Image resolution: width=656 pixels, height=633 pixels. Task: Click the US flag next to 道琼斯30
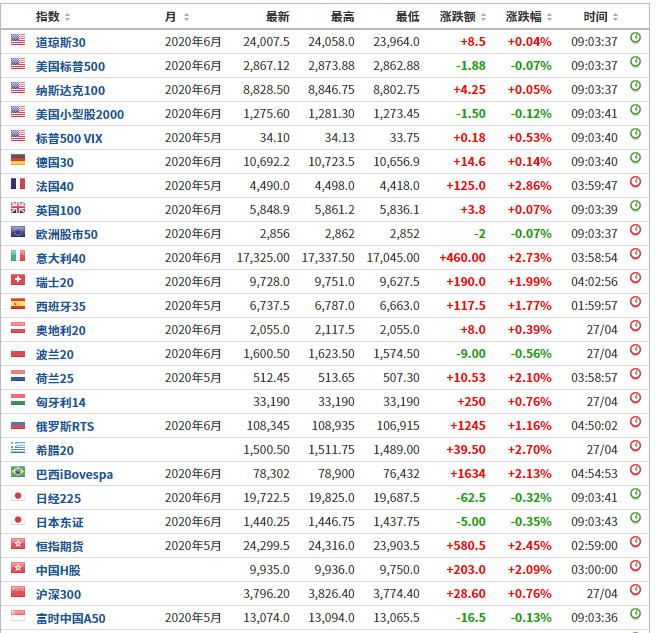18,39
